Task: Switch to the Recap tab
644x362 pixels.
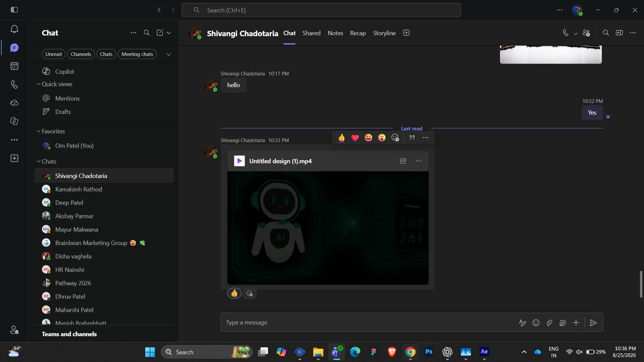Action: 358,33
